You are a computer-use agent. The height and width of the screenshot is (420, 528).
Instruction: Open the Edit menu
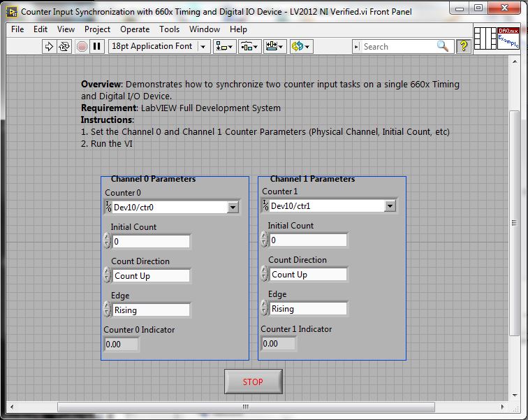pyautogui.click(x=41, y=29)
